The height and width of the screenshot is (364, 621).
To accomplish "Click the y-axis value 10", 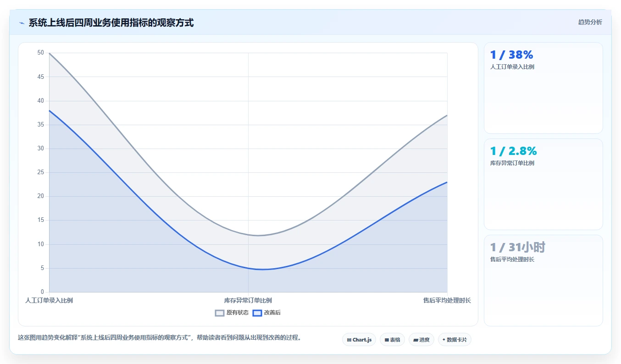I will click(41, 244).
